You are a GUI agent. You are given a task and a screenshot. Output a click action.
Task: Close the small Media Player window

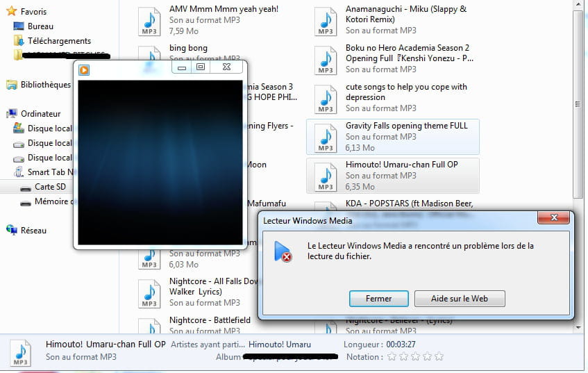[226, 67]
